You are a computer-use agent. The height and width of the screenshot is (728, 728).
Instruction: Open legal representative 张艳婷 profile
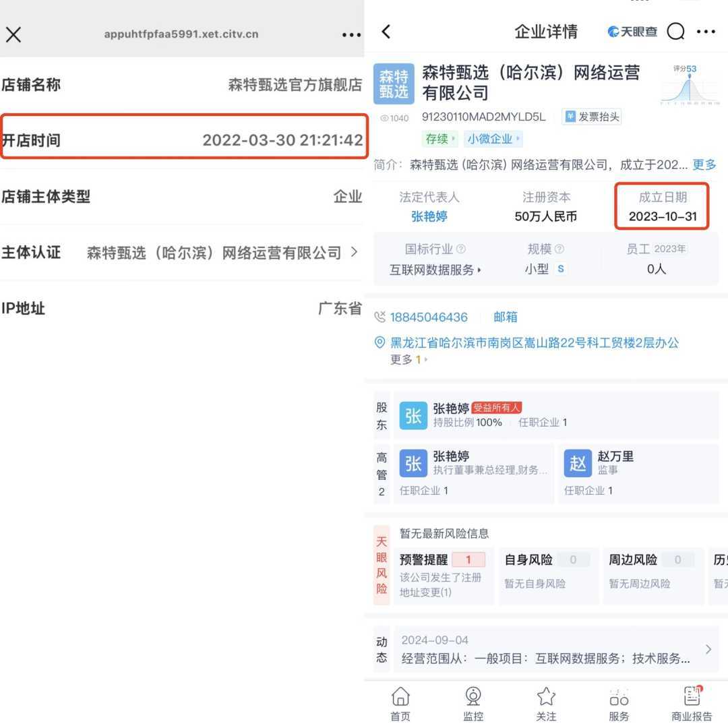coord(429,216)
